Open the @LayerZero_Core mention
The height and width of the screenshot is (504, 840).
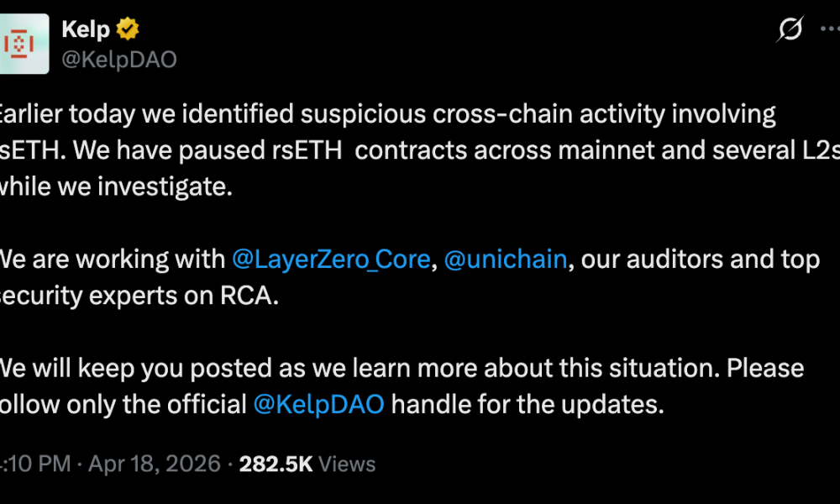[x=331, y=259]
